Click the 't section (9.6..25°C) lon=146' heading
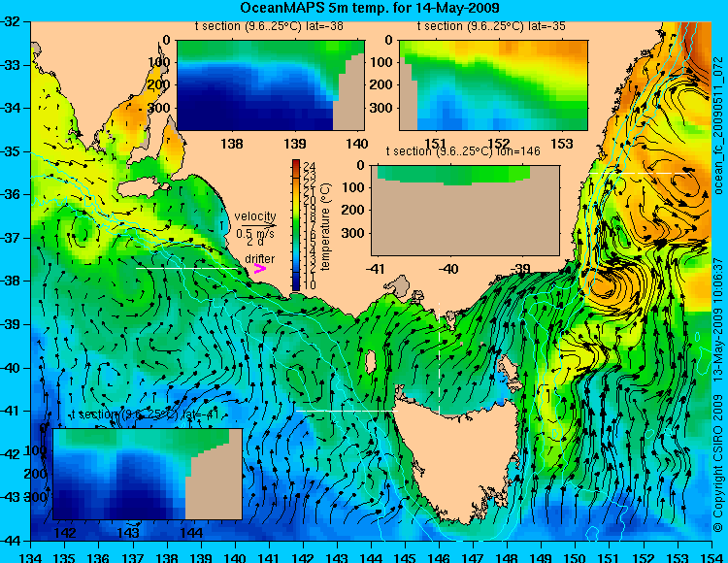728x563 pixels. (463, 150)
